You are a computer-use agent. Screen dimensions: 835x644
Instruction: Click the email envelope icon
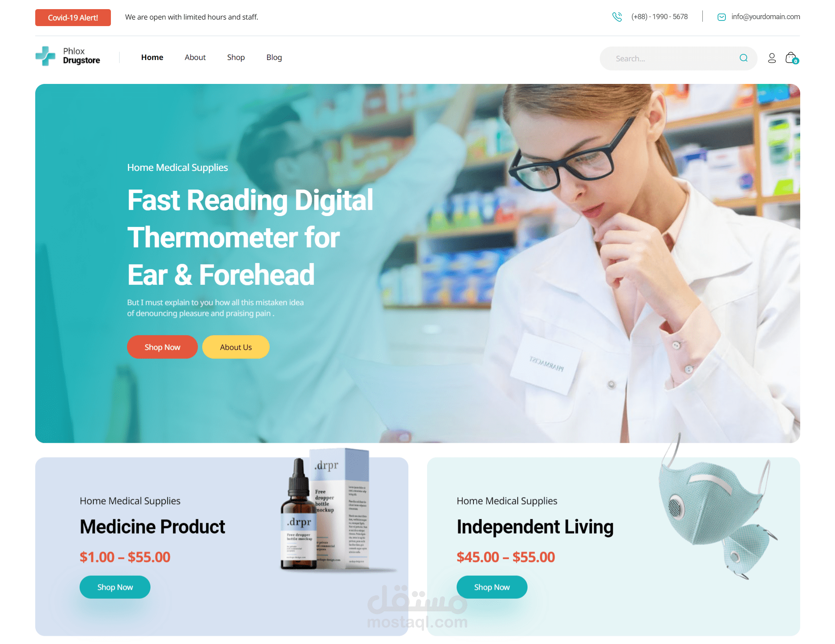tap(721, 17)
